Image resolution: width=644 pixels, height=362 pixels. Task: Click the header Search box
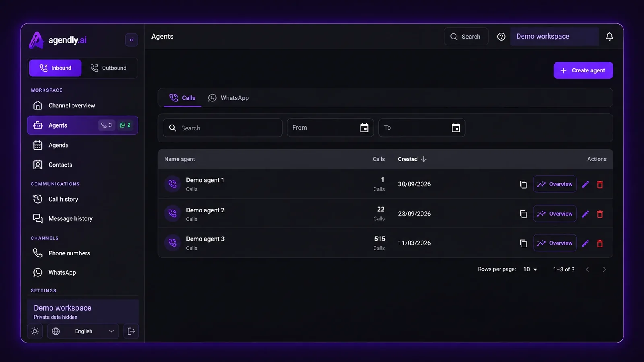click(466, 37)
